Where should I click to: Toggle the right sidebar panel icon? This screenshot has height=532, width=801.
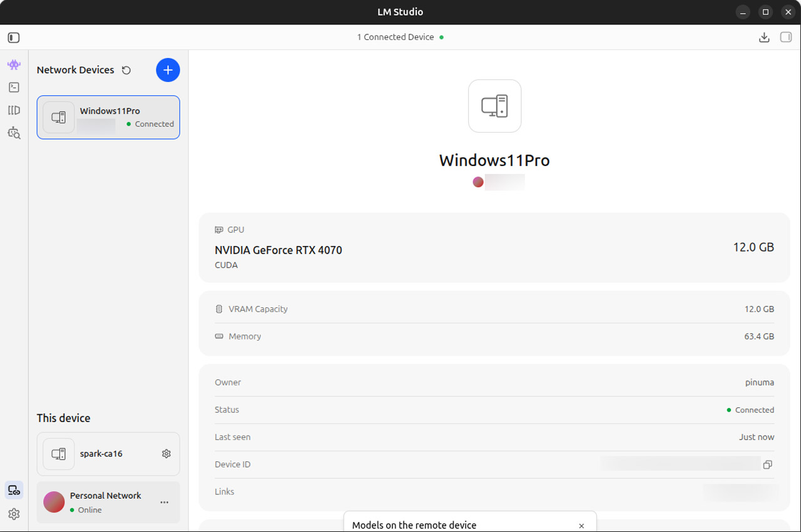[786, 38]
